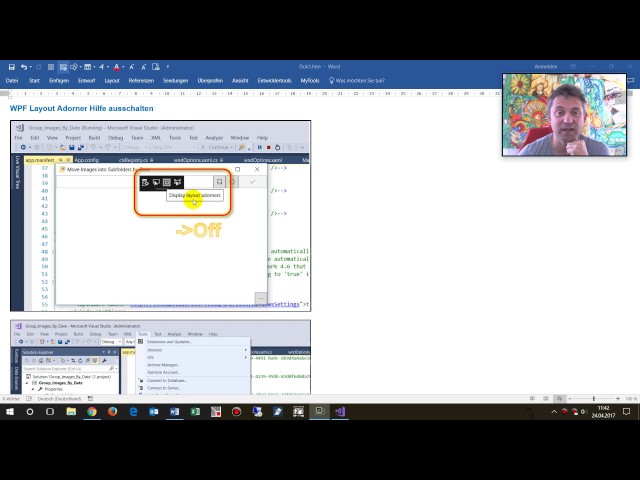This screenshot has width=640, height=480.
Task: Open Task View on the taskbar
Action: click(x=50, y=412)
